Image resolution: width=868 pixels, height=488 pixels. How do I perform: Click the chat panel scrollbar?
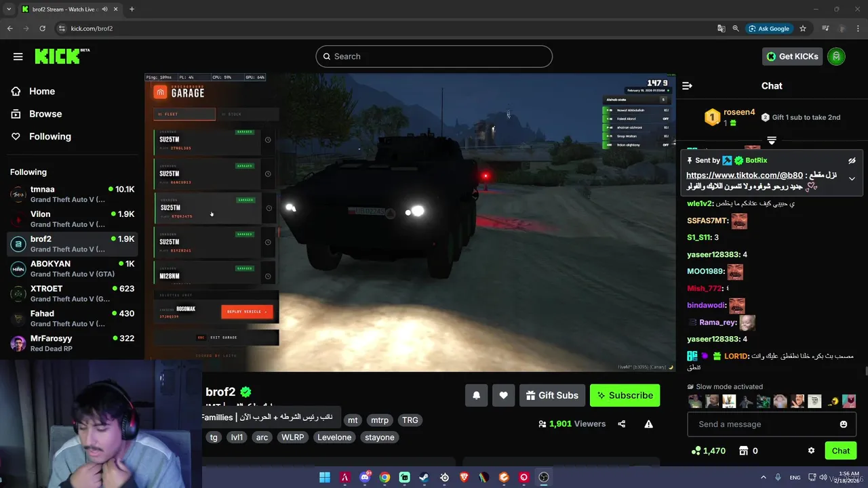[865, 371]
